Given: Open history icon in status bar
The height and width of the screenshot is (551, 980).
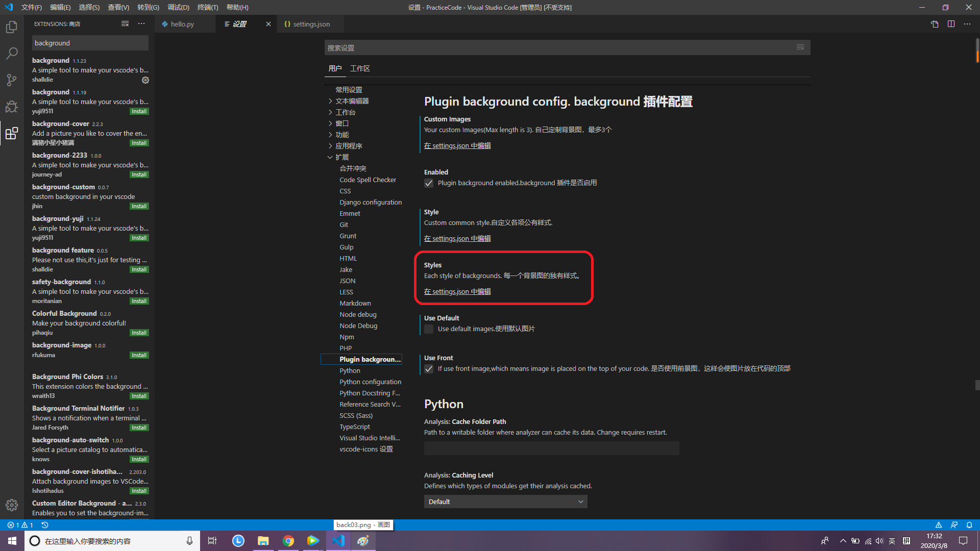Looking at the screenshot, I should pyautogui.click(x=45, y=525).
